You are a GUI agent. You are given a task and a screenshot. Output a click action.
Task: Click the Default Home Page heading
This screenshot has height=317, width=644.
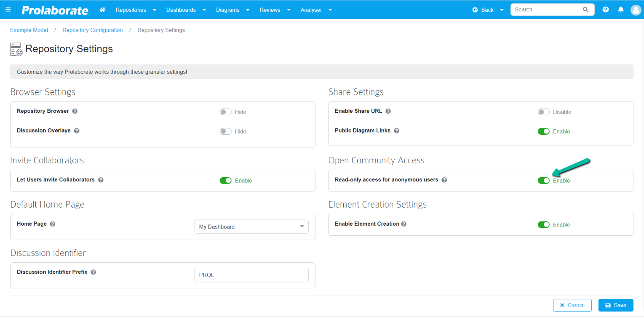pos(47,205)
